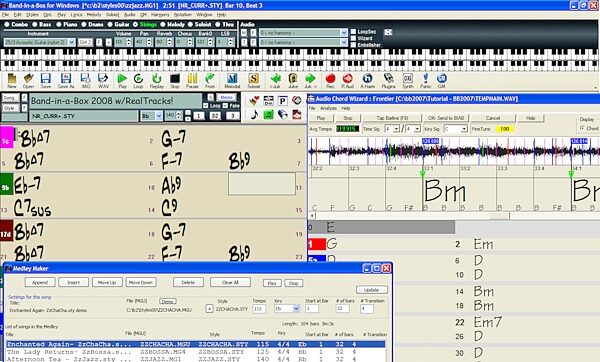Start playback with the green Play icon
This screenshot has width=600, height=362.
coord(122,79)
